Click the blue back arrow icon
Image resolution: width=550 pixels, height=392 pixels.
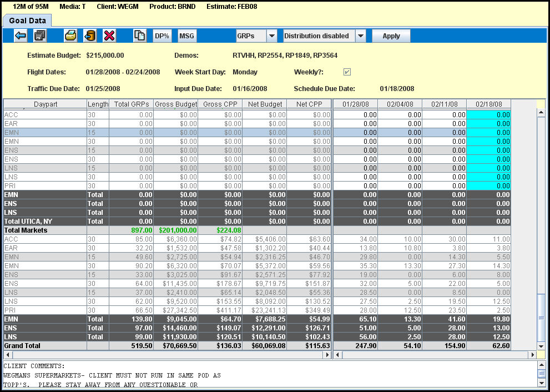click(x=21, y=36)
